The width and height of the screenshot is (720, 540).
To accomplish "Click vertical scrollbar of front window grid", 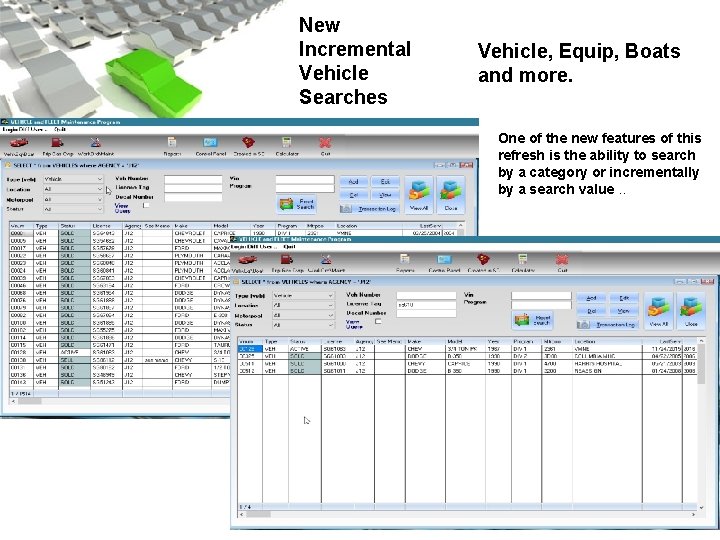I will [x=701, y=425].
